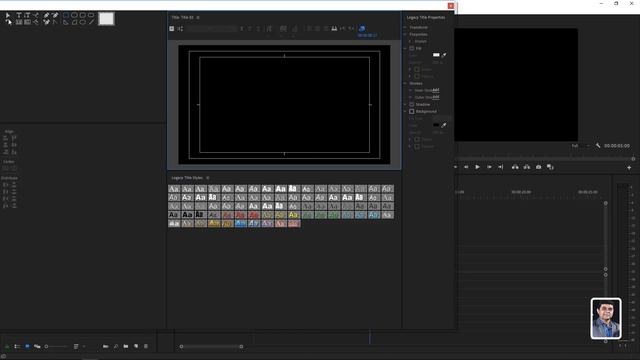Toggle the Shadow checkbox
Viewport: 640px width, 360px height.
(x=412, y=104)
